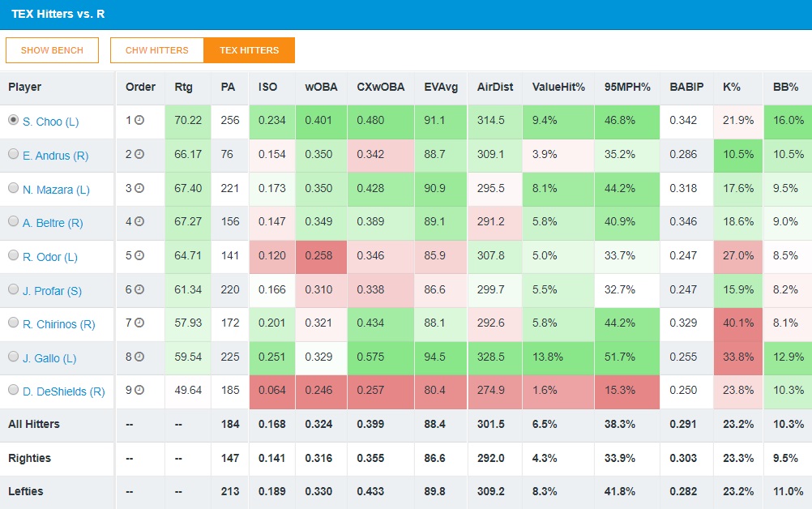Open the J. Gallo (L) player link
Screen dimensions: 812x509
pyautogui.click(x=49, y=358)
